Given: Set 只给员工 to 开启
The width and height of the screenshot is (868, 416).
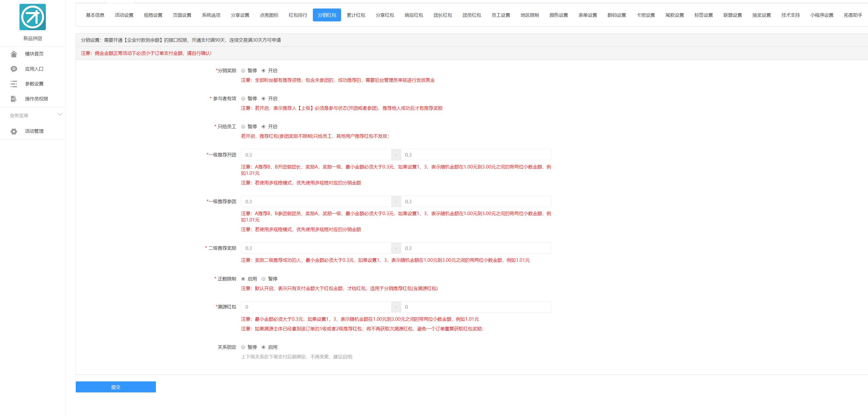Looking at the screenshot, I should [263, 126].
